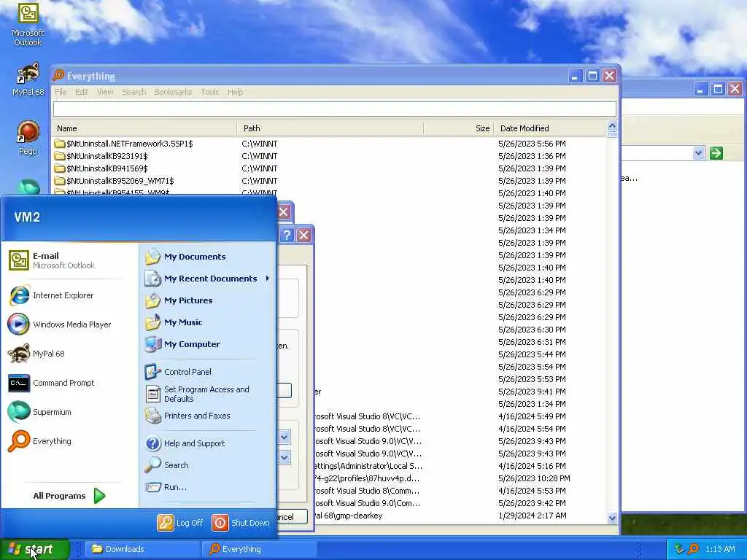Open My Pictures folder
The width and height of the screenshot is (747, 560).
[208, 300]
